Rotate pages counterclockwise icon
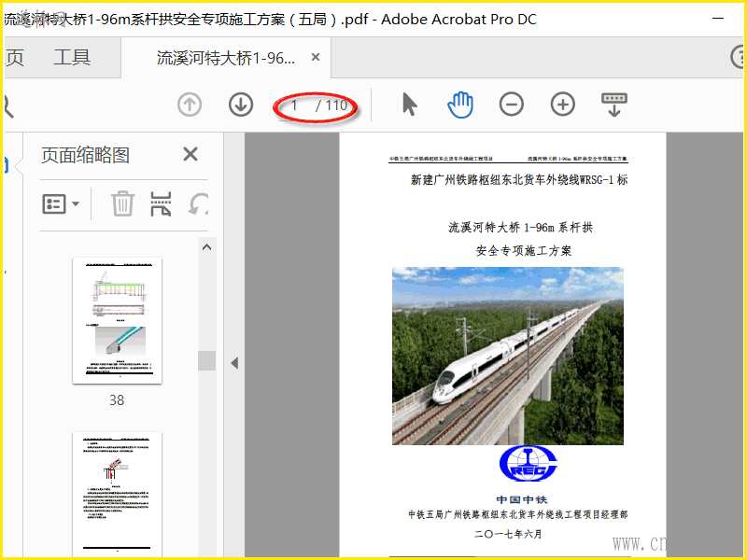Screen dimensions: 747x560 tap(198, 203)
